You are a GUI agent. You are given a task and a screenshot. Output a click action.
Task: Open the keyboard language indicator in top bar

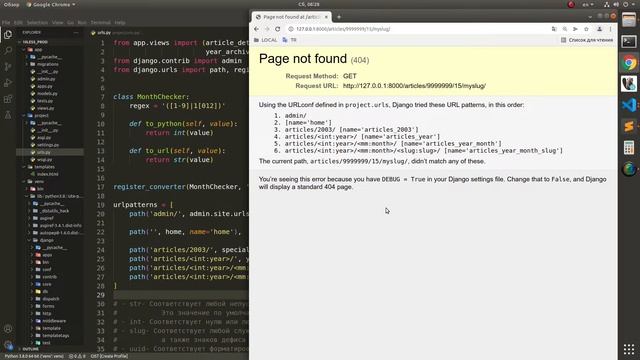point(587,4)
